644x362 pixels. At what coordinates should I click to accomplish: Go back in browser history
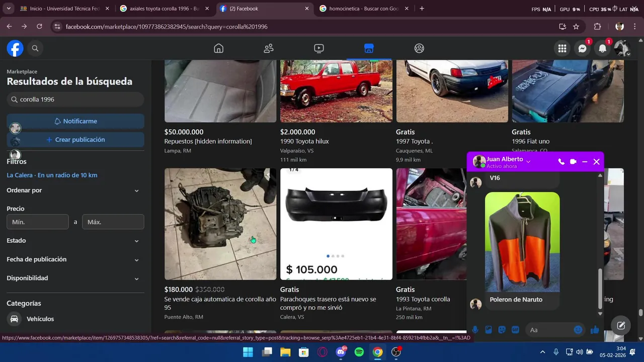[9, 26]
